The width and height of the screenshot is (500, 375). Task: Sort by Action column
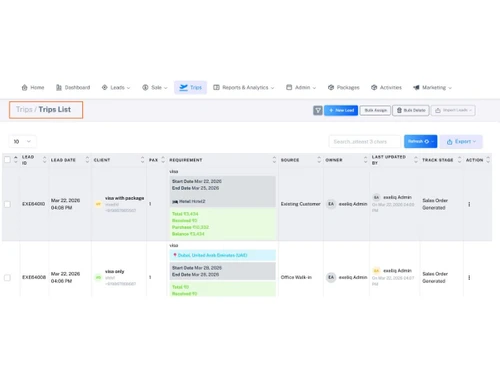(488, 160)
